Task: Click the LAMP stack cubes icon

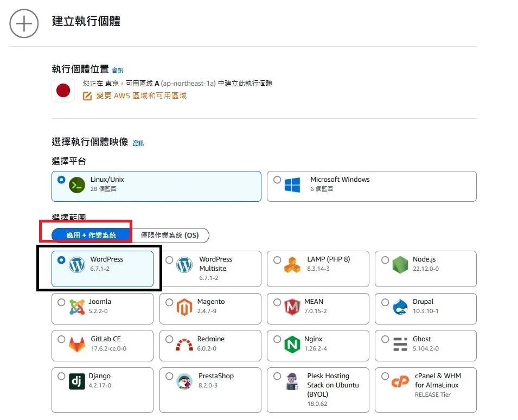Action: pos(292,265)
